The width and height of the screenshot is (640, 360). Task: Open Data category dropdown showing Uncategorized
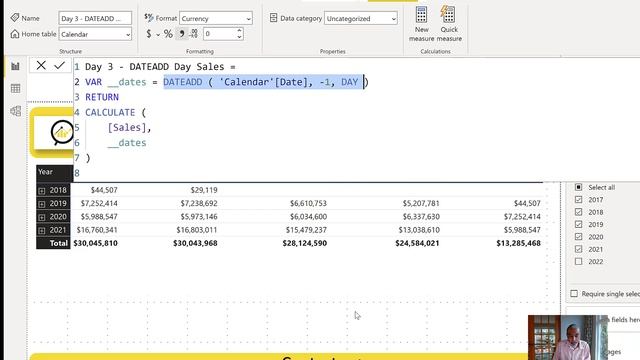(360, 18)
